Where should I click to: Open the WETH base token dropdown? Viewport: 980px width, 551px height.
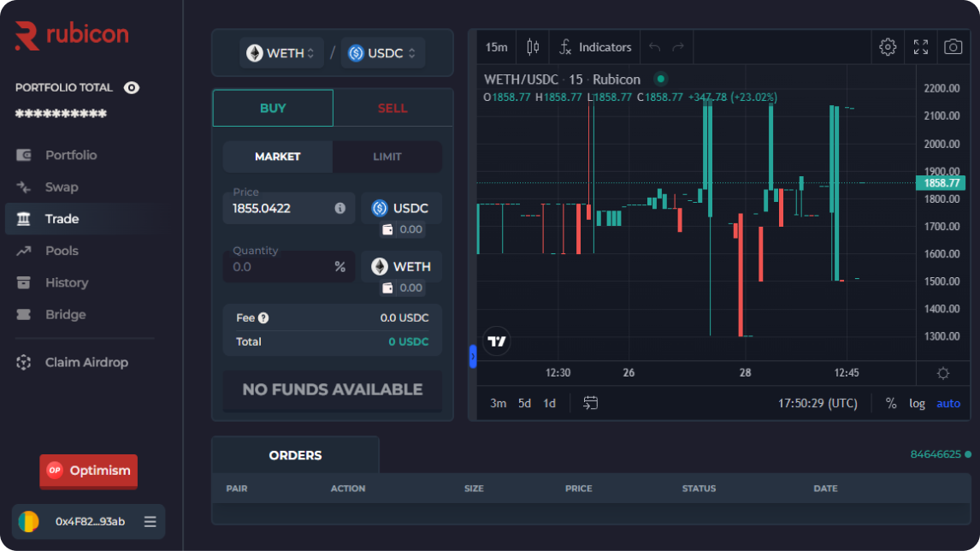coord(281,53)
